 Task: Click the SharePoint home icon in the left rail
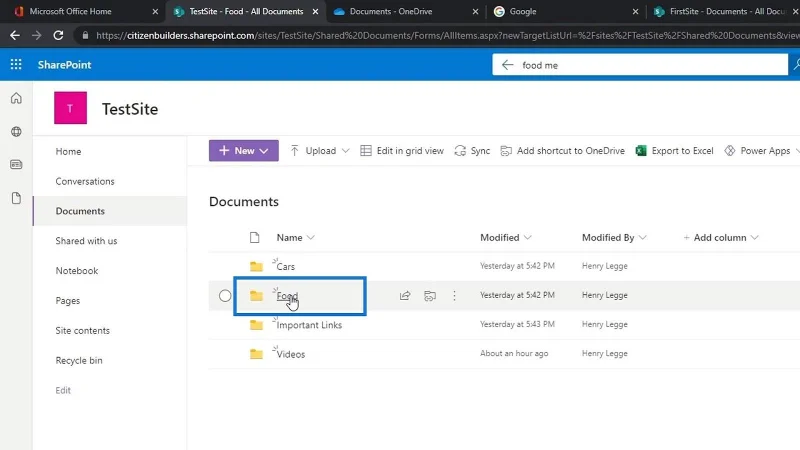point(16,98)
